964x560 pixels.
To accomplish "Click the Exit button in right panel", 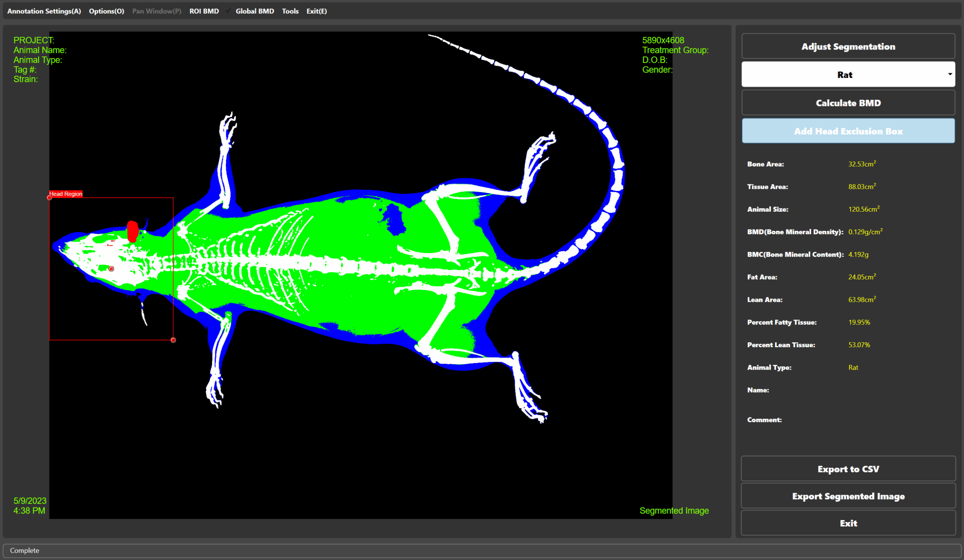I will 848,523.
